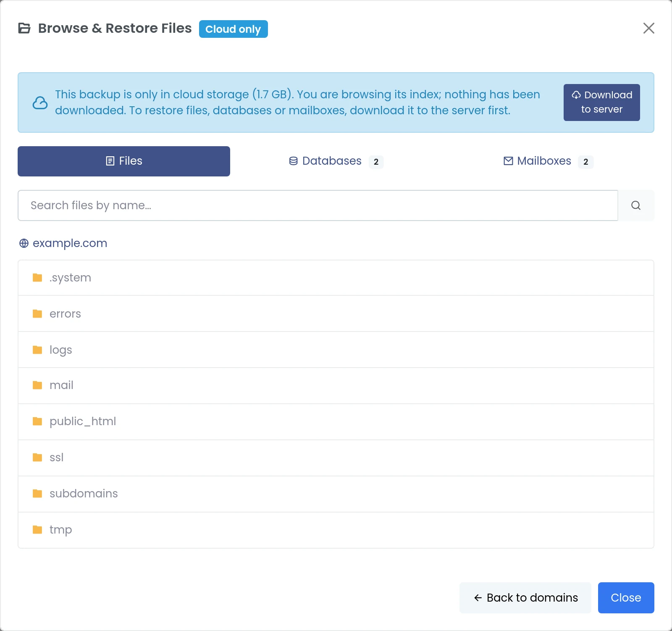672x631 pixels.
Task: Focus the Search files by name field
Action: (318, 205)
